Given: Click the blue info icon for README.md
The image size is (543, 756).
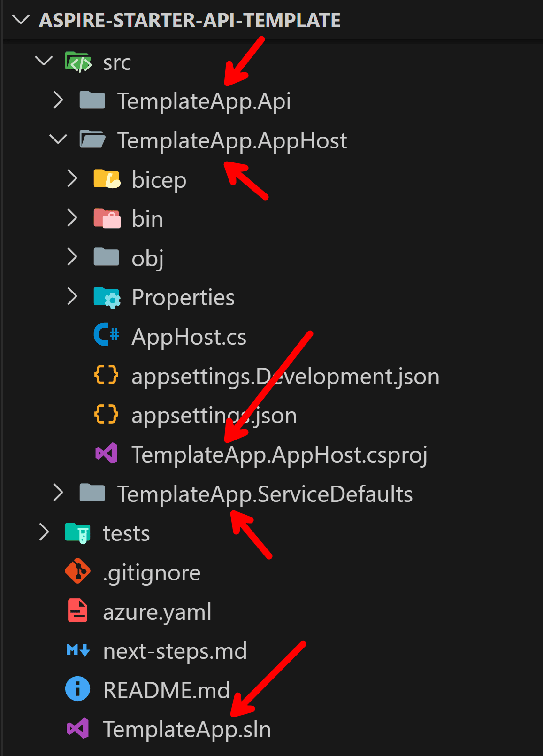Looking at the screenshot, I should coord(77,689).
